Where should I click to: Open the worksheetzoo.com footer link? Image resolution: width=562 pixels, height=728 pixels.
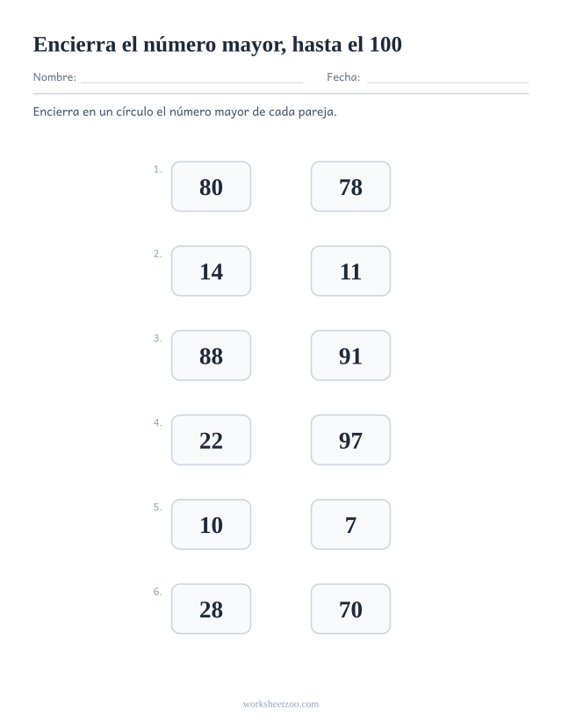[x=281, y=704]
